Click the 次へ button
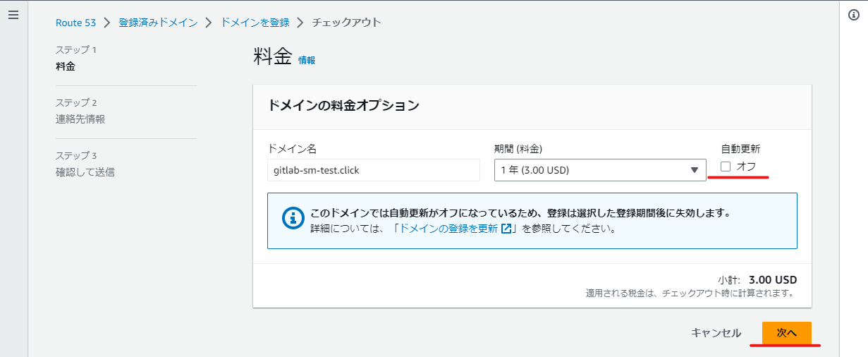The height and width of the screenshot is (357, 868). click(787, 333)
